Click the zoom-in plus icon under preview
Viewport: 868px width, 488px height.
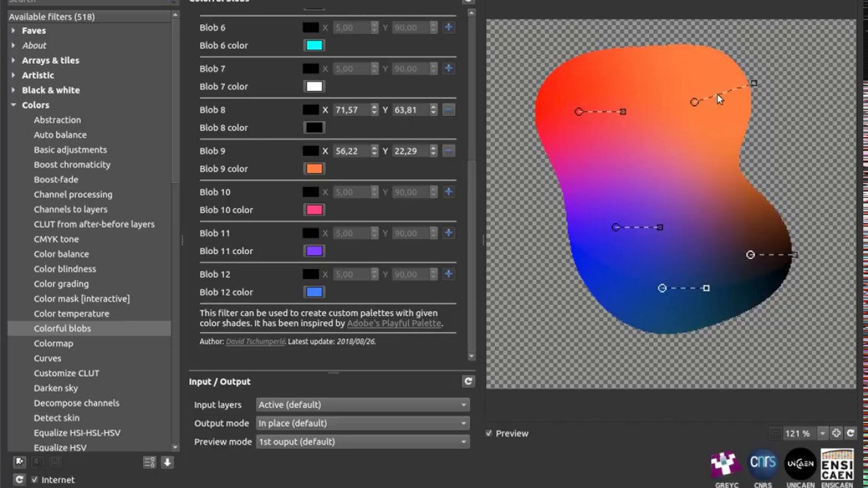tap(836, 433)
